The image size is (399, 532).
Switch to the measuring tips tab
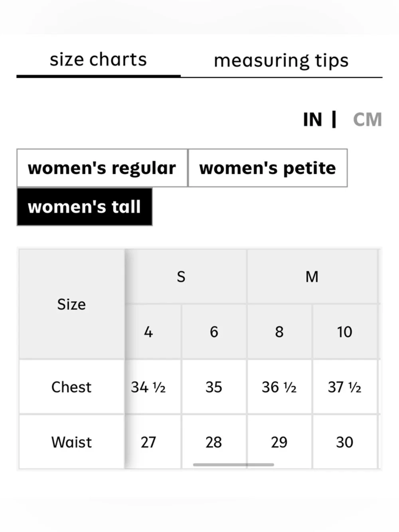tap(281, 60)
